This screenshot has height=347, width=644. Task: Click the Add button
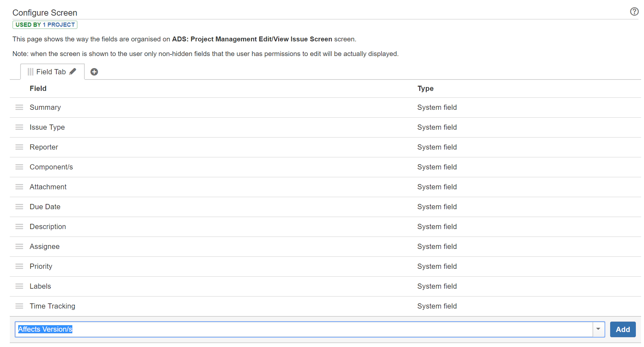pyautogui.click(x=623, y=329)
